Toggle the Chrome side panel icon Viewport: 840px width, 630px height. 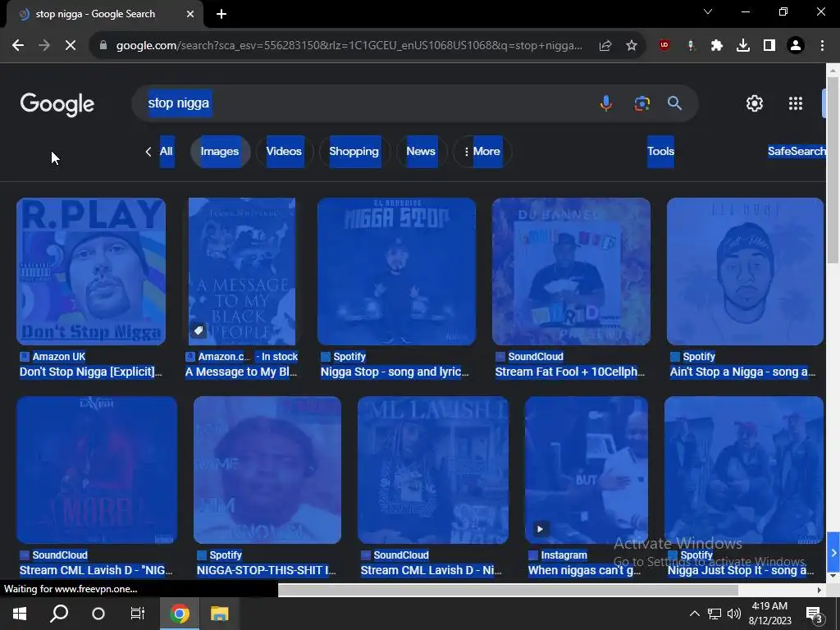769,46
